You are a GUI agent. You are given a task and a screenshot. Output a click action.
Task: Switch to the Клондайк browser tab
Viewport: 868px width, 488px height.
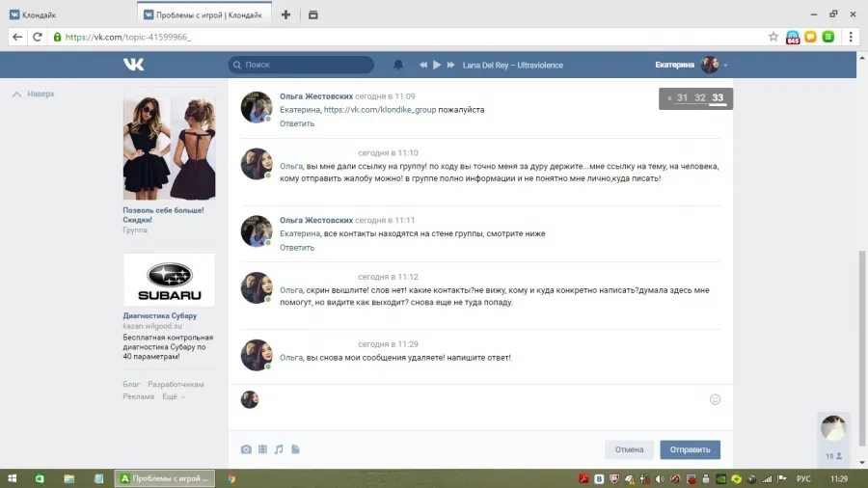[x=69, y=14]
